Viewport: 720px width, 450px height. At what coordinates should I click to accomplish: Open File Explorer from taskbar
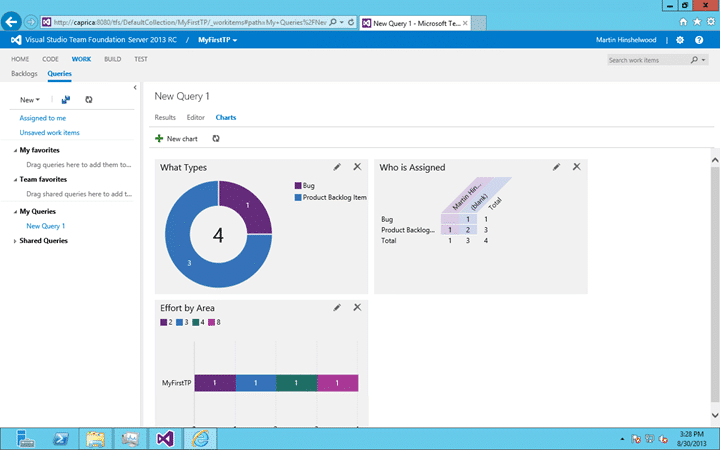(x=96, y=439)
